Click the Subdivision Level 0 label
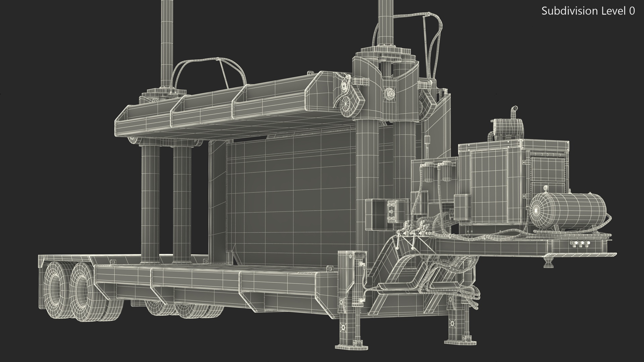Screen dimensions: 644x362 (588, 11)
